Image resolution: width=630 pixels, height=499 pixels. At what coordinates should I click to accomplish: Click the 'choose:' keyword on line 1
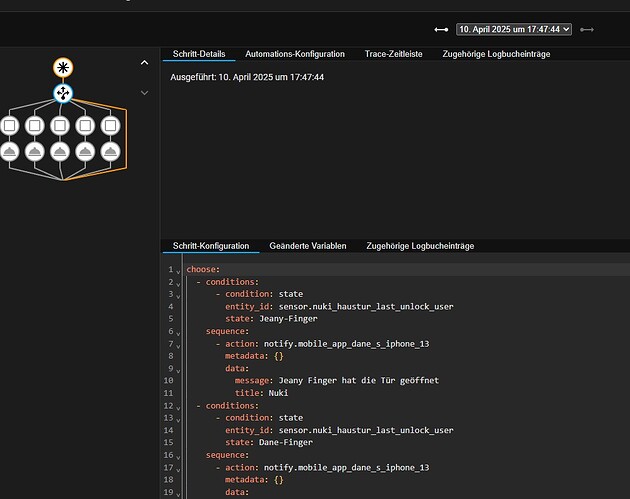[203, 269]
